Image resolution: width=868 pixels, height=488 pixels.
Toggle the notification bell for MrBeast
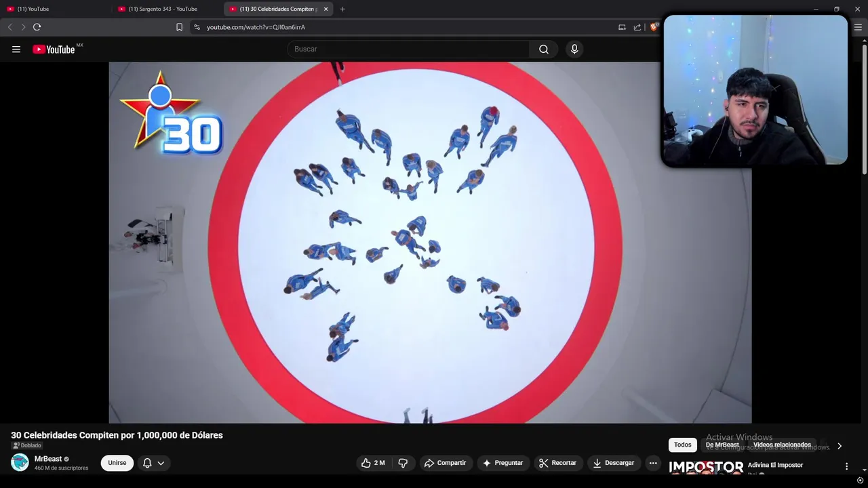[x=147, y=463]
